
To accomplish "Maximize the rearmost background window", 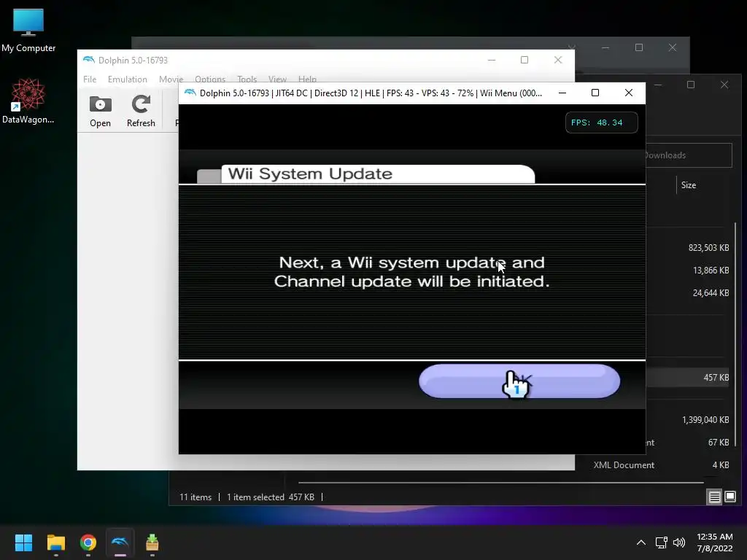I will tap(639, 47).
